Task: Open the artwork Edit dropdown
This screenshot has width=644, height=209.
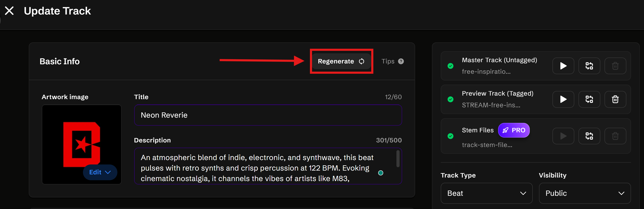Action: [100, 172]
